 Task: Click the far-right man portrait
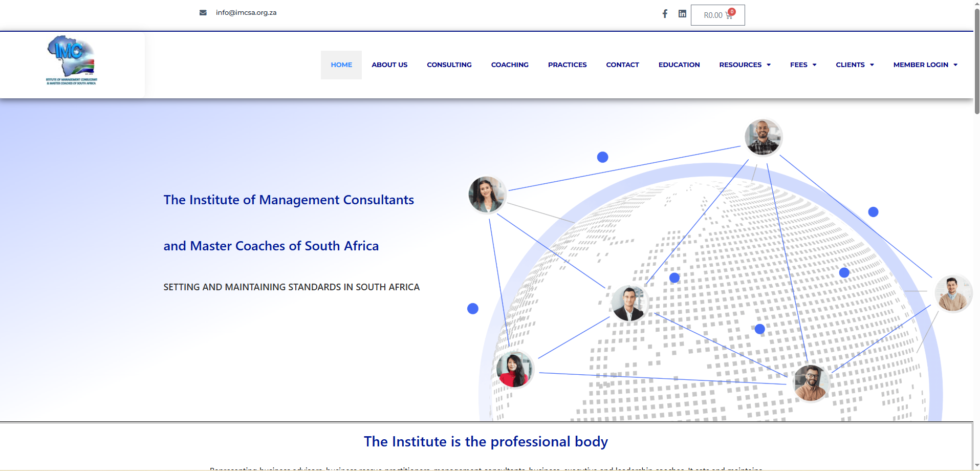pyautogui.click(x=953, y=293)
